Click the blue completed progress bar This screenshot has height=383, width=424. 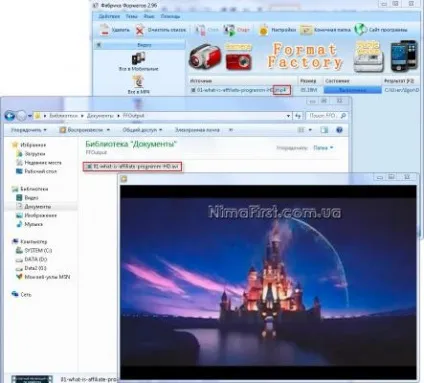[x=353, y=90]
